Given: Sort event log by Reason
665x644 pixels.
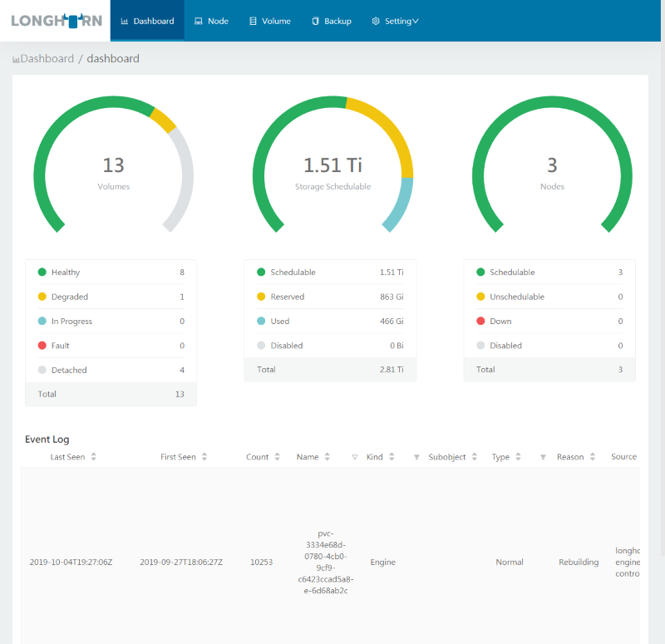Looking at the screenshot, I should (x=593, y=456).
